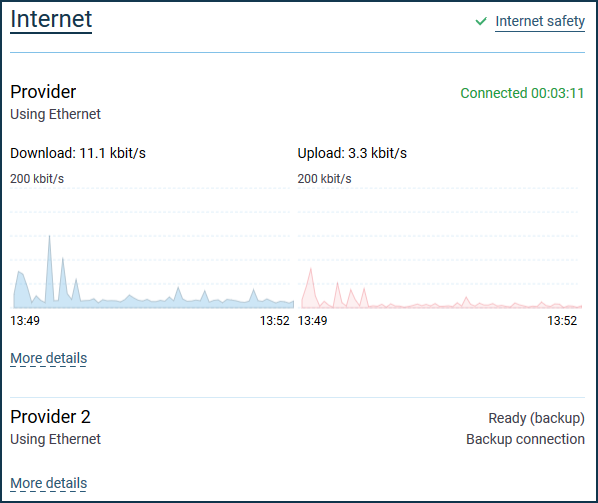Click the download graph 200 kbit/s scale label
The width and height of the screenshot is (598, 503).
tap(37, 179)
